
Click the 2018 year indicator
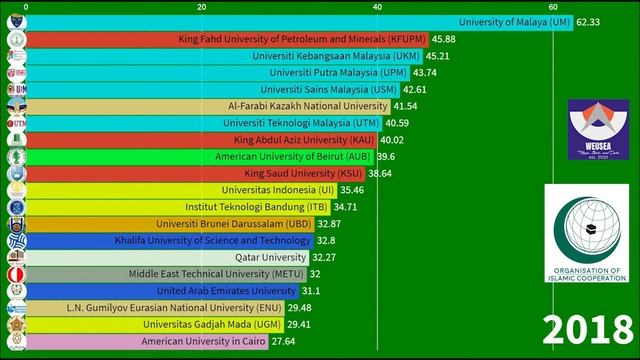click(x=588, y=330)
